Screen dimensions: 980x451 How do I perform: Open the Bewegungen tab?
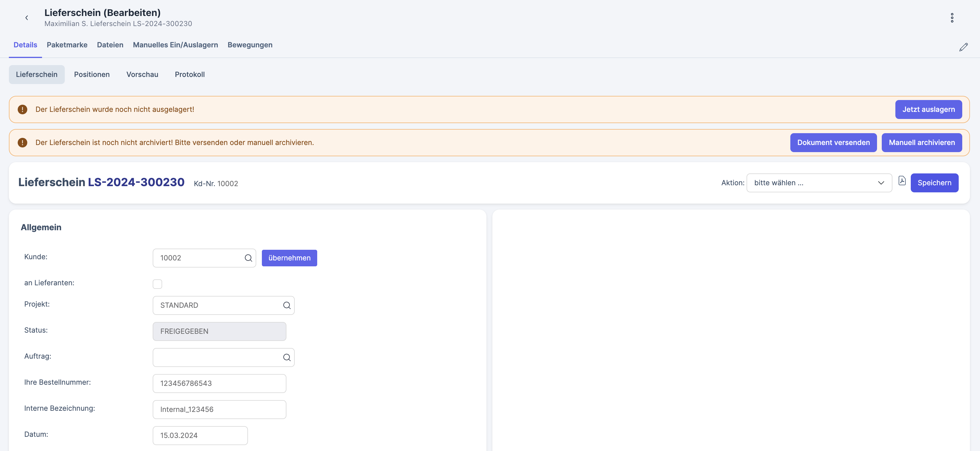[x=249, y=45]
